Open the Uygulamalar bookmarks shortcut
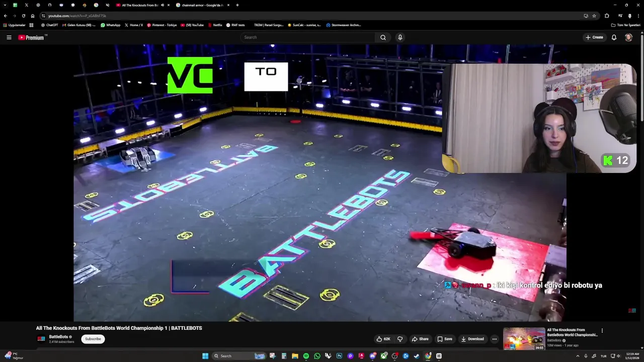 pos(14,25)
